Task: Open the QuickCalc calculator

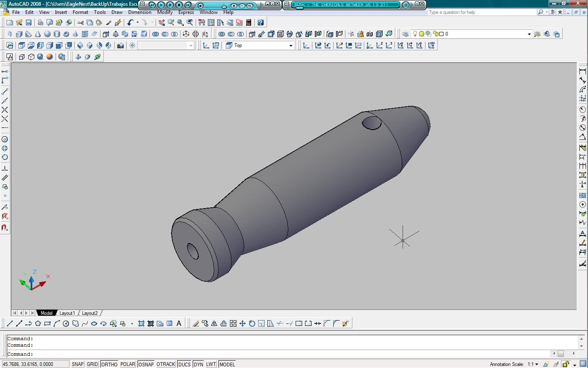Action: [249, 22]
